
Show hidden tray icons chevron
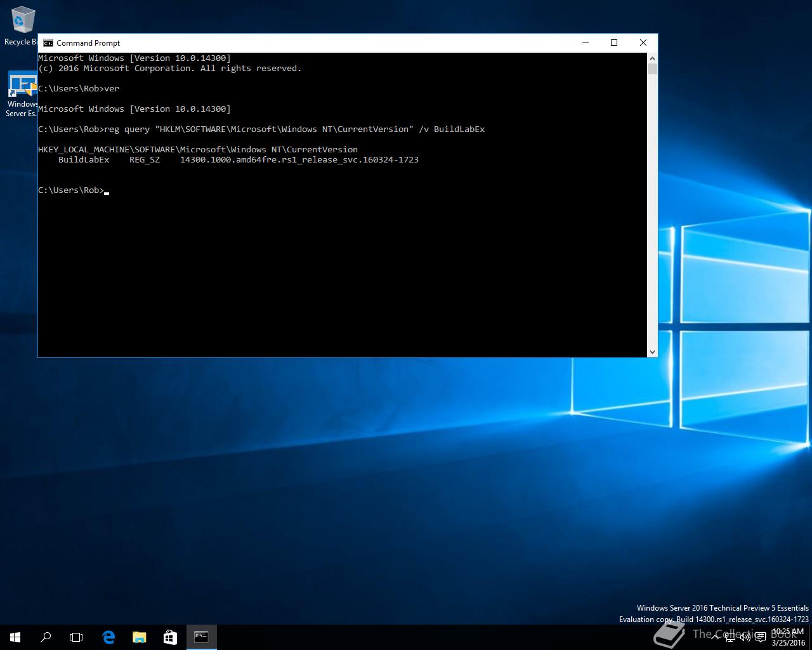pyautogui.click(x=715, y=637)
